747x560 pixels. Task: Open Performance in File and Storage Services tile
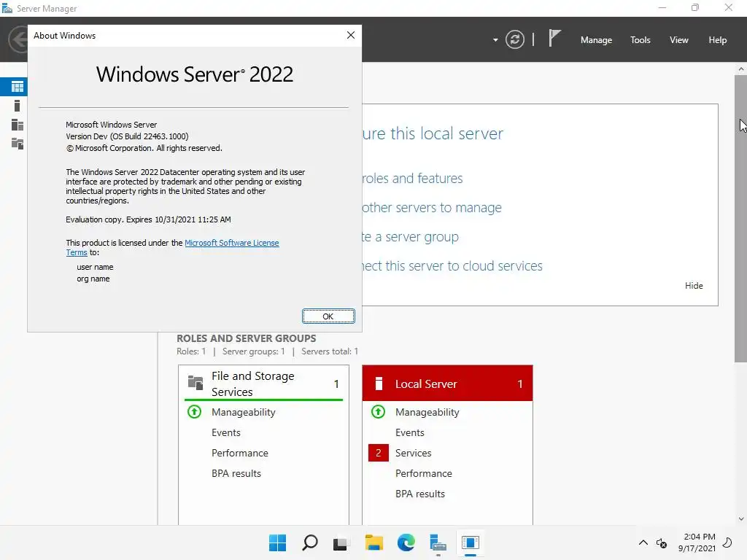(239, 453)
